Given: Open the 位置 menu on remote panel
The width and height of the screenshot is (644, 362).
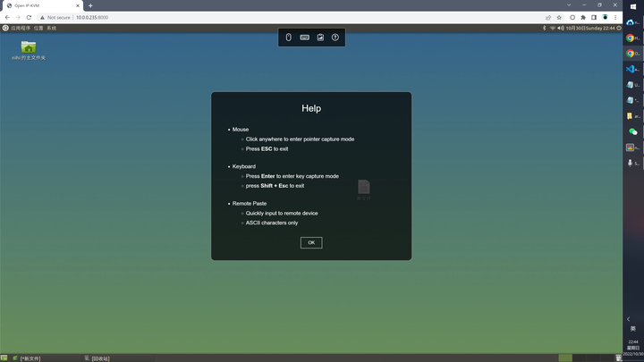Looking at the screenshot, I should click(x=38, y=29).
